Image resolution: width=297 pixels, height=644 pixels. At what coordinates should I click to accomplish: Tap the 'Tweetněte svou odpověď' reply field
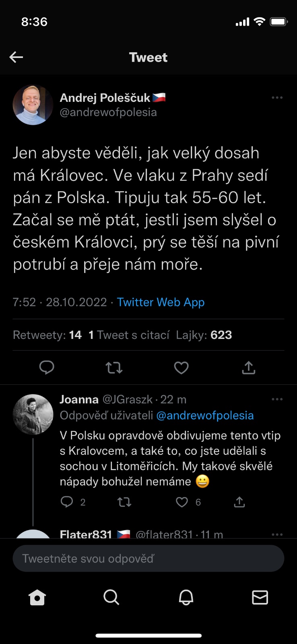click(x=148, y=558)
